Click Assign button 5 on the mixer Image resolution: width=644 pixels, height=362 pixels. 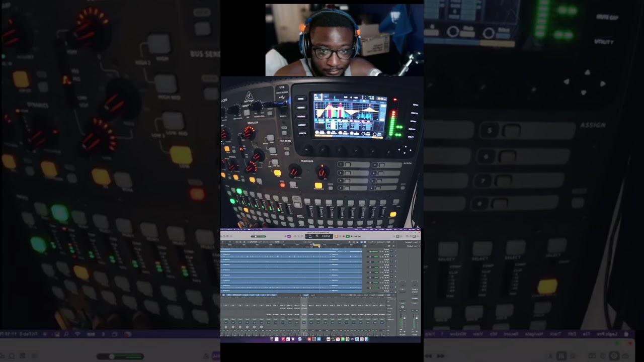click(x=382, y=165)
